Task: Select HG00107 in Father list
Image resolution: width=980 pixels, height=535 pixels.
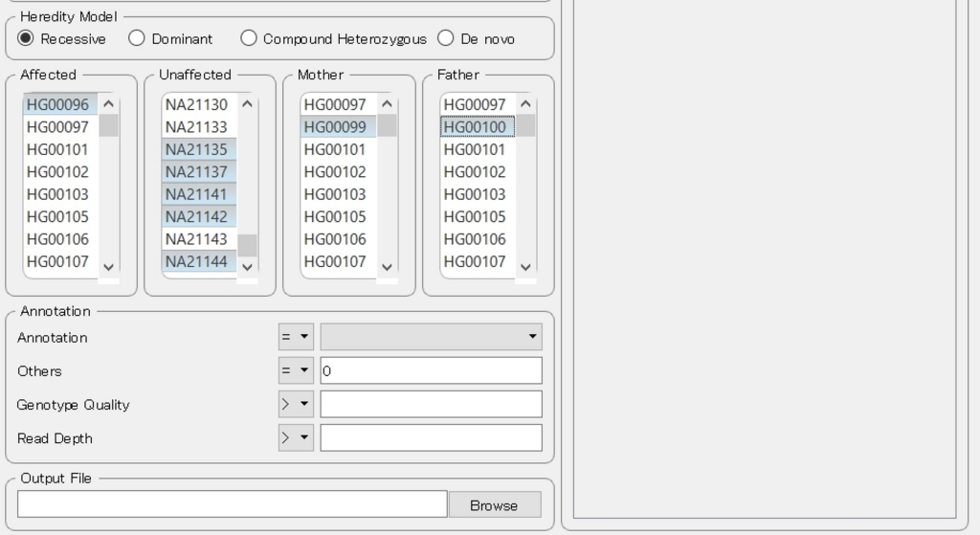Action: [x=478, y=262]
